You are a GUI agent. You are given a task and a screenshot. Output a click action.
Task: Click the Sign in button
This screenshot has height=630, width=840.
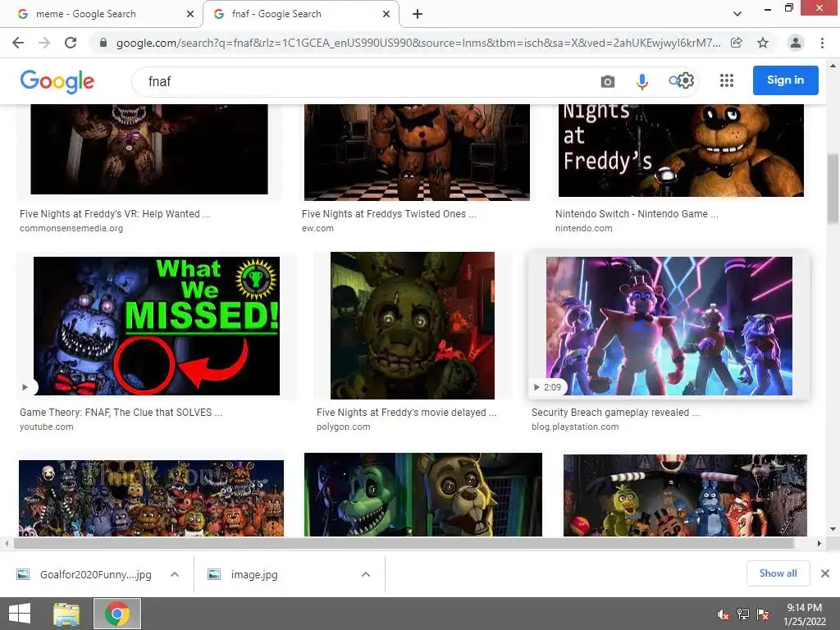[x=785, y=80]
